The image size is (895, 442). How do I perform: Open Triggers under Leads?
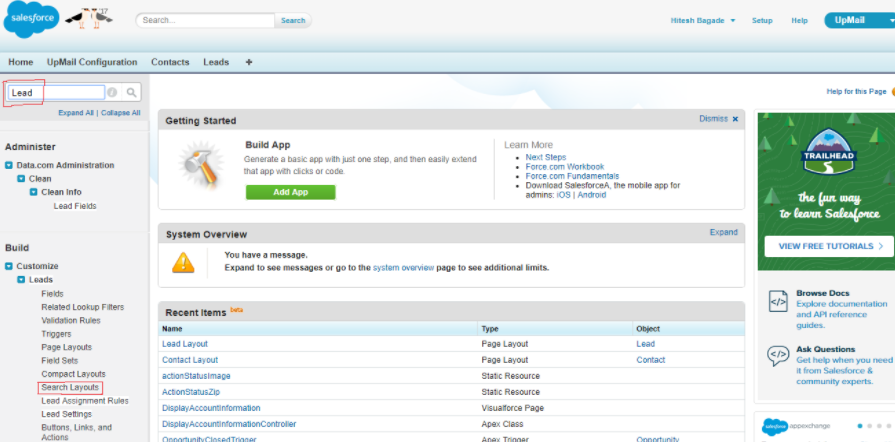[56, 334]
